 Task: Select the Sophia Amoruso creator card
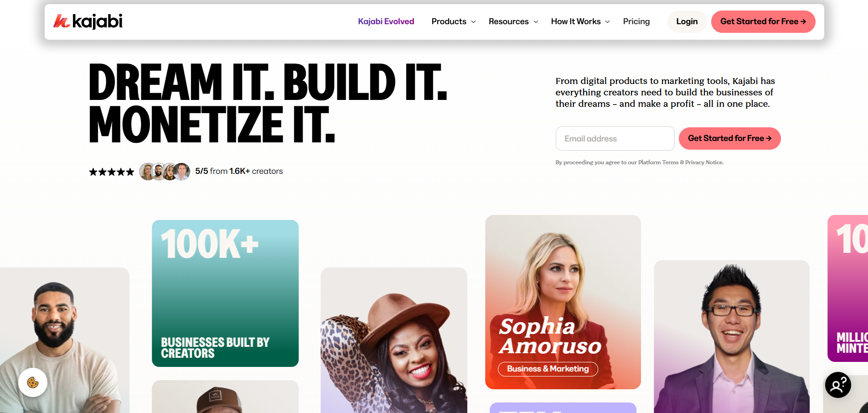pyautogui.click(x=563, y=302)
